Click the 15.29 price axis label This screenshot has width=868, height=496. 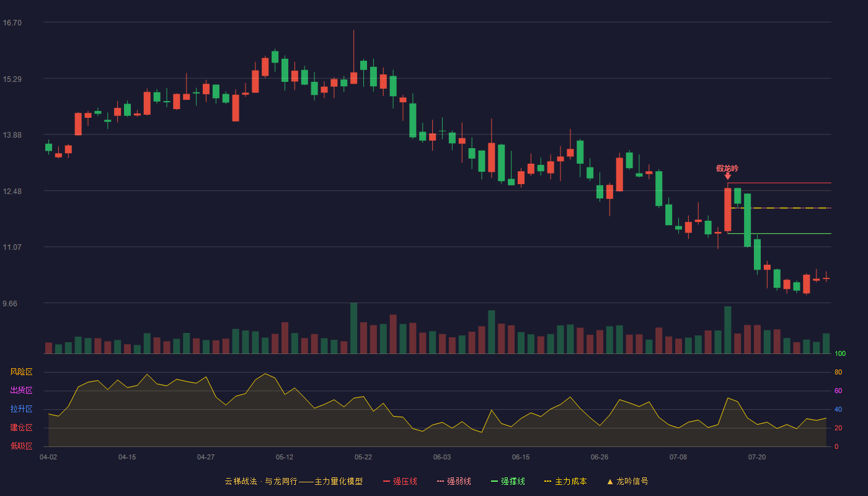pyautogui.click(x=12, y=79)
